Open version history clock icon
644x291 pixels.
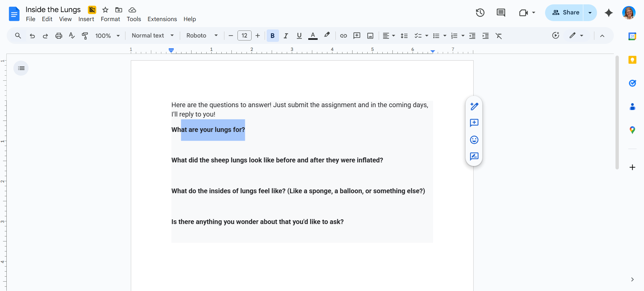480,13
